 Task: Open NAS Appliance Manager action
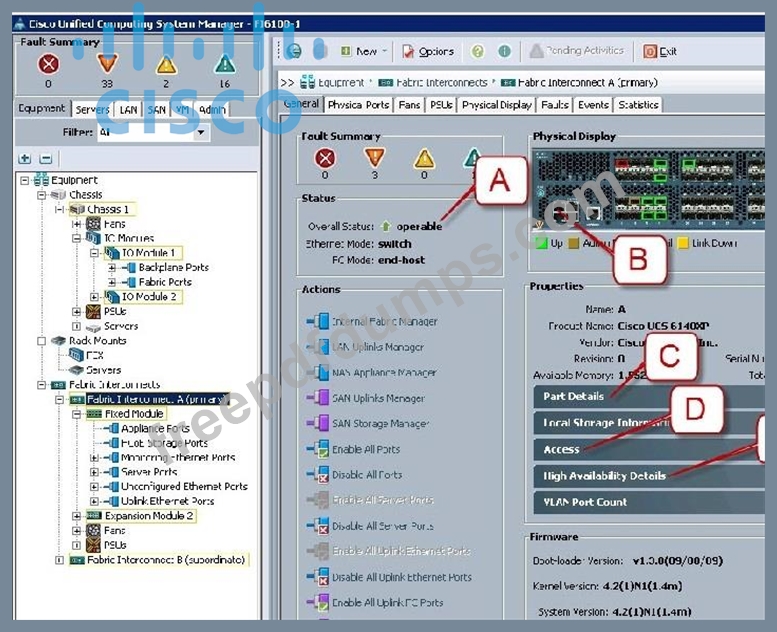[371, 372]
